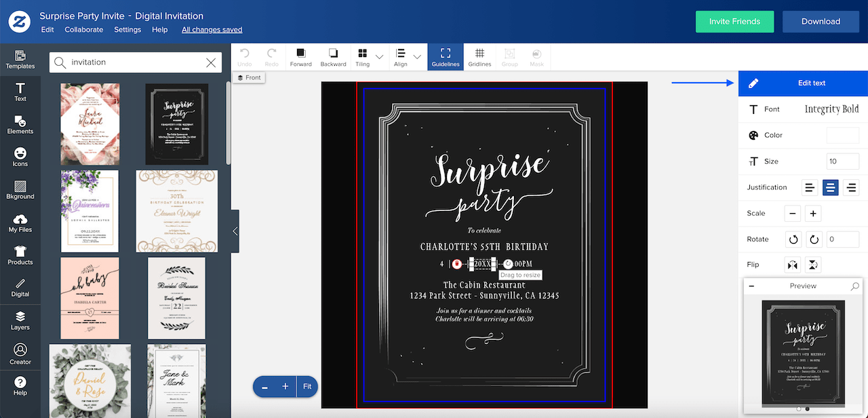Open the Bkground panel
This screenshot has height=418, width=868.
click(20, 190)
